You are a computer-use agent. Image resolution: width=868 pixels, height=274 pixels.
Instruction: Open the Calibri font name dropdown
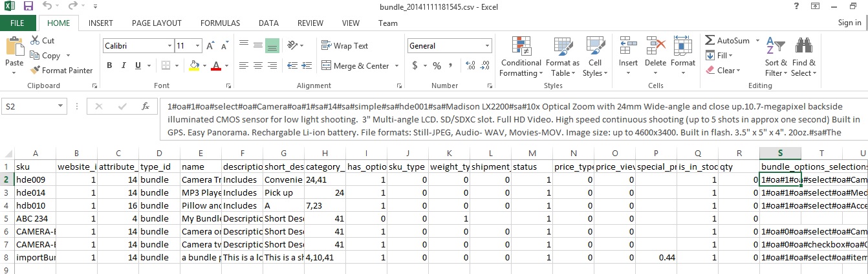170,46
